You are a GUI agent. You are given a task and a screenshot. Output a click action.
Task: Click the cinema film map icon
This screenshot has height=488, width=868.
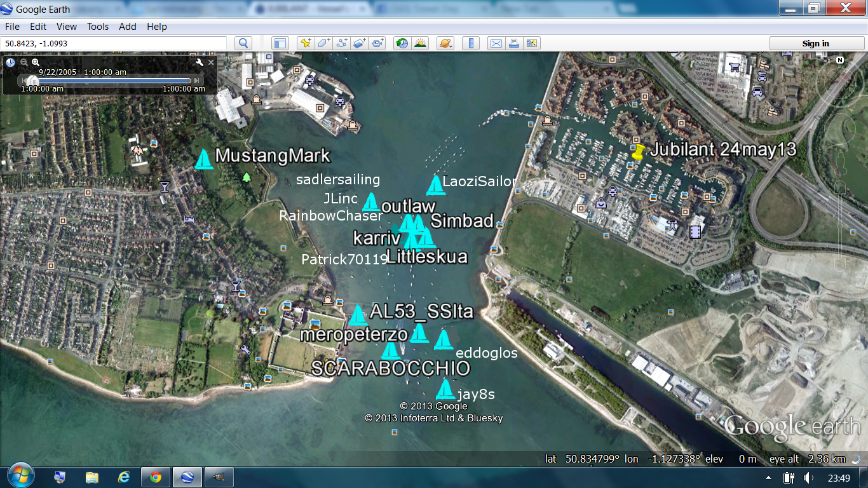(x=696, y=231)
